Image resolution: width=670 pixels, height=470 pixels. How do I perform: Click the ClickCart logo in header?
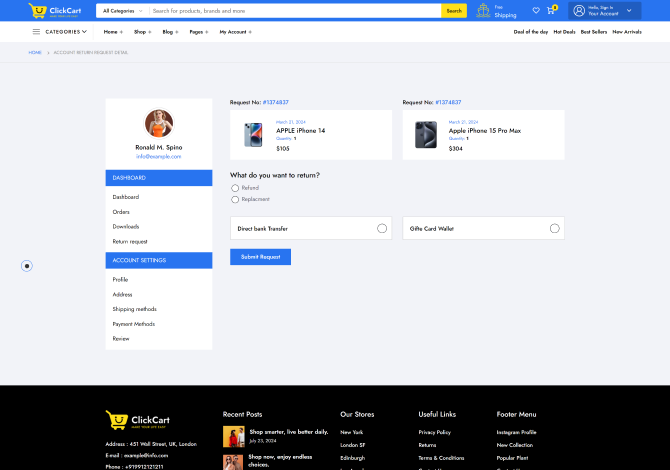(x=55, y=11)
